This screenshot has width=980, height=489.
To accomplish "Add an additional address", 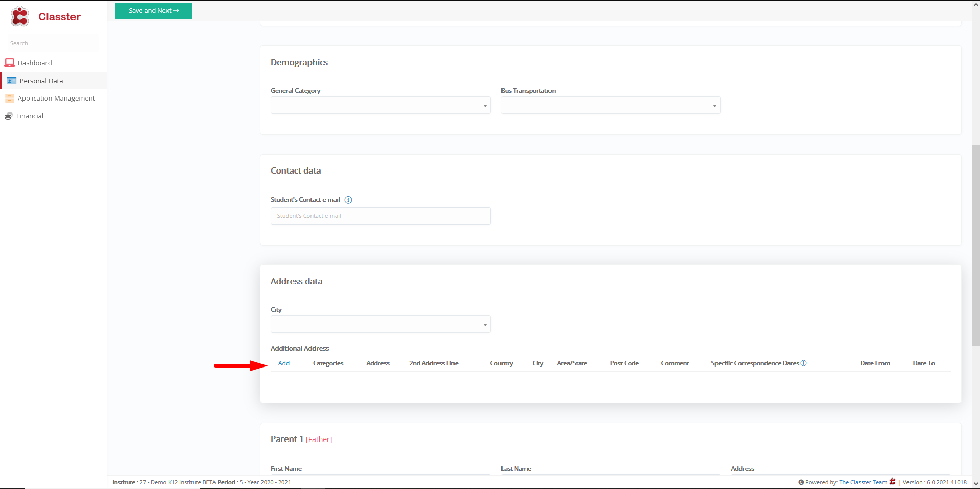I will (x=284, y=363).
